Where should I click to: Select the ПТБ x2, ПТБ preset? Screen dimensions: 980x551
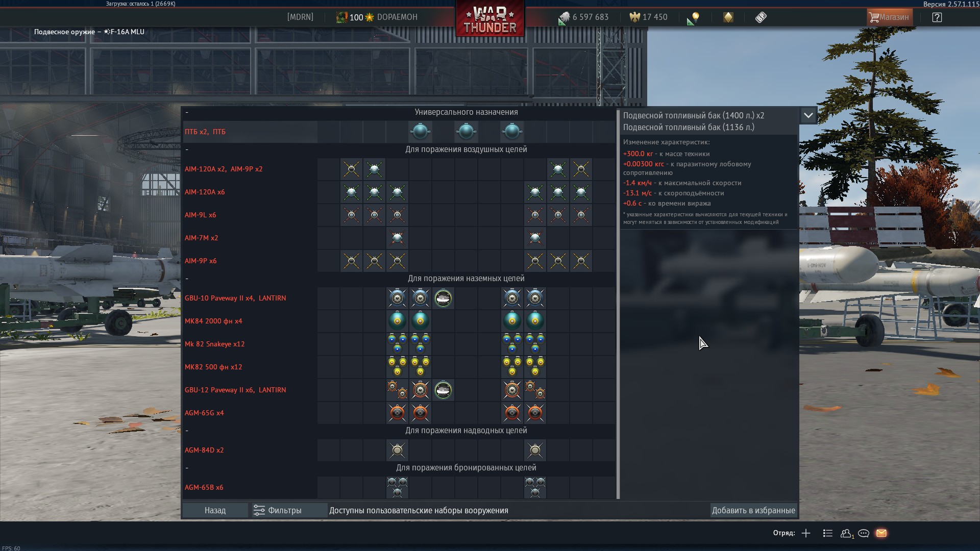[399, 132]
